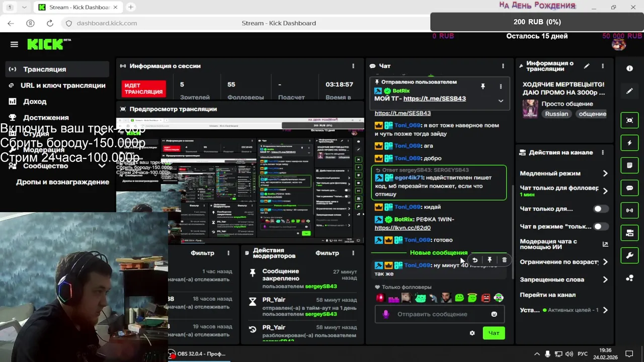Click the Отправить сообщение input field
Viewport: 644px width, 362px height.
point(439,314)
